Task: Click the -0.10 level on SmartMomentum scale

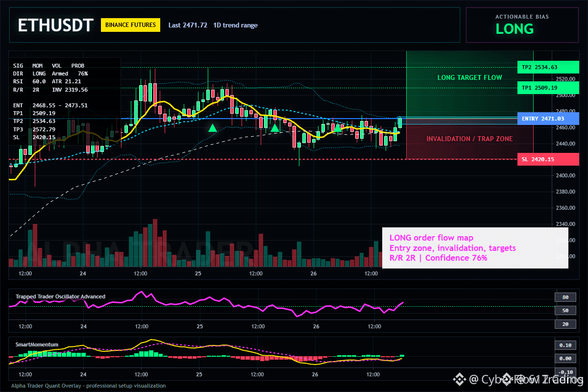Action: [x=565, y=372]
